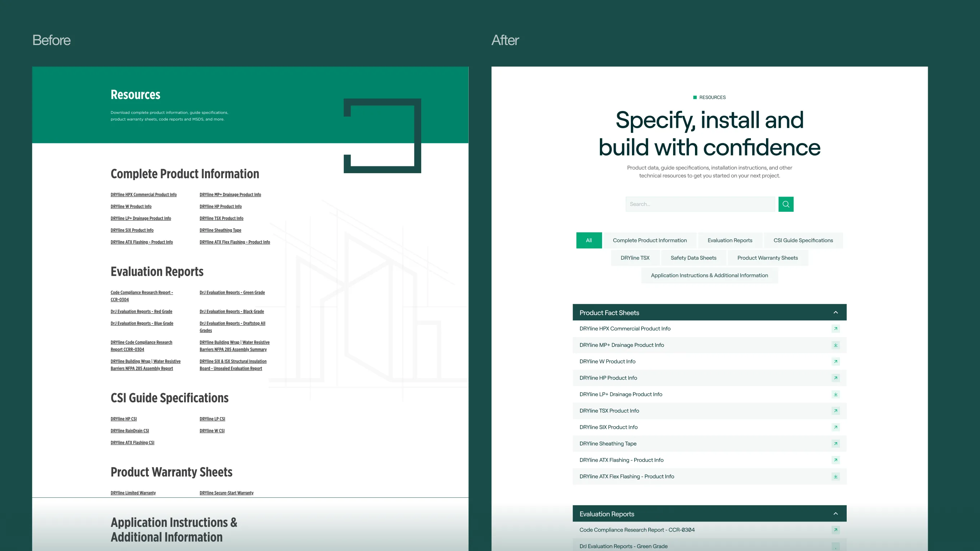Click into the Search input field
The height and width of the screenshot is (551, 980).
click(700, 204)
